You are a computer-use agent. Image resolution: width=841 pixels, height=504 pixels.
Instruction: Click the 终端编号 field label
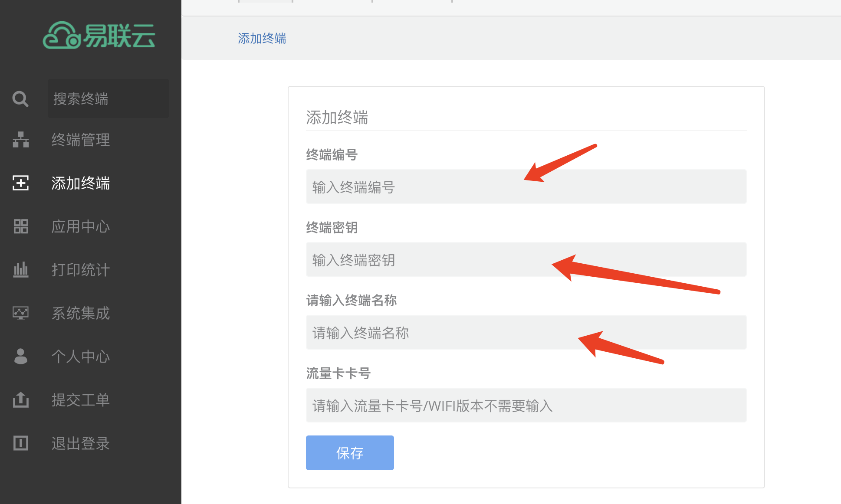pos(332,154)
